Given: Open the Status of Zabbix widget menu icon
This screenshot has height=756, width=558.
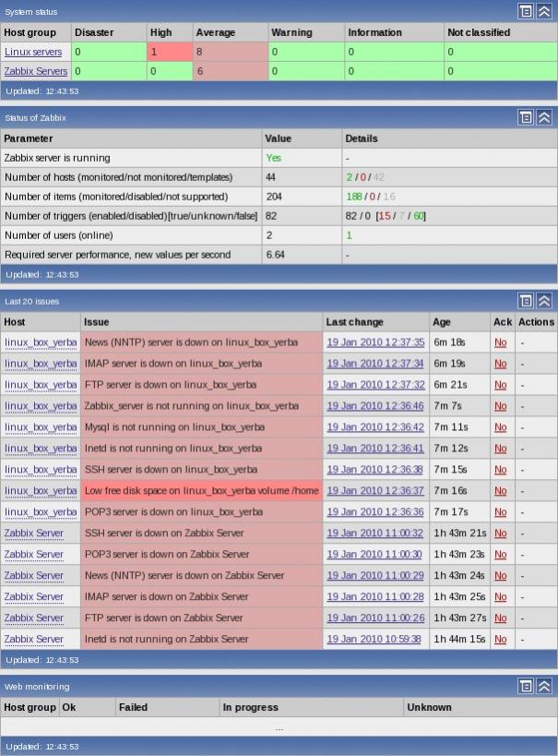Looking at the screenshot, I should point(526,117).
